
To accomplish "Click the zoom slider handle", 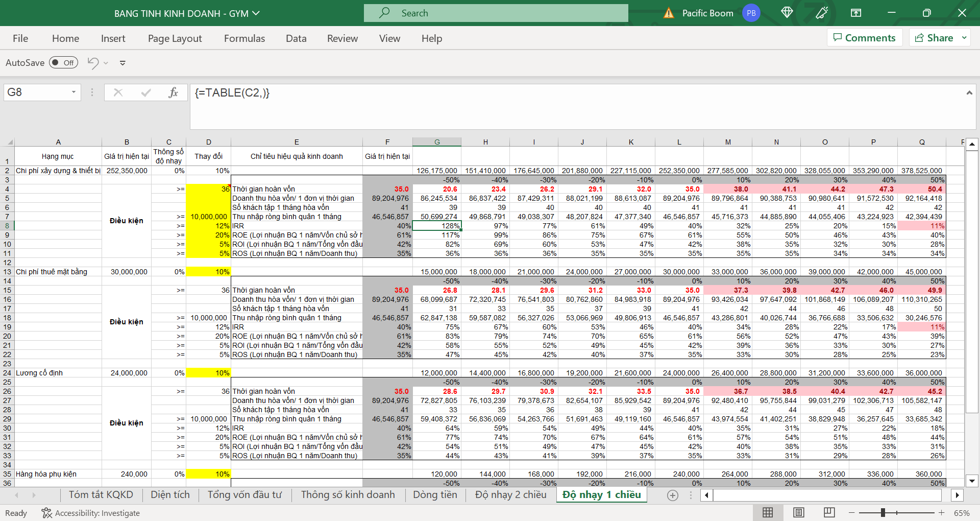I will (883, 512).
